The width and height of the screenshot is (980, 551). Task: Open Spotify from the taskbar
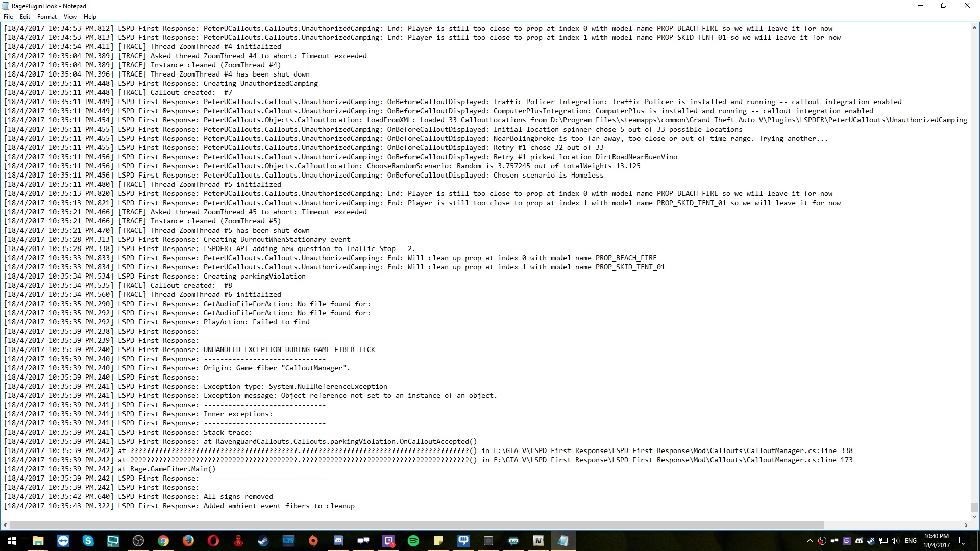tap(413, 541)
